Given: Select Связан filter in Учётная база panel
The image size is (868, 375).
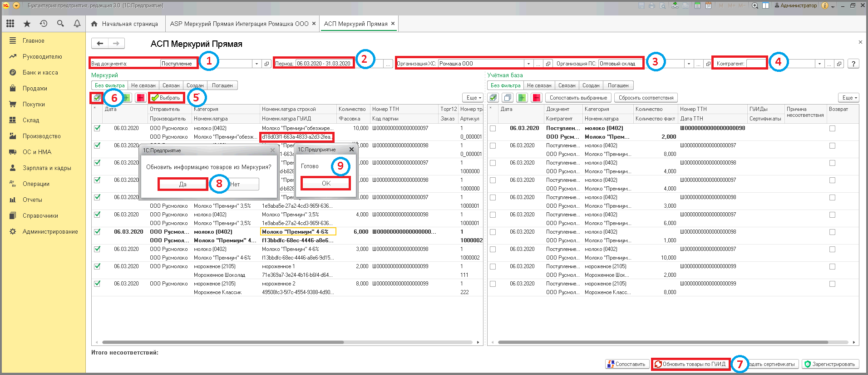Looking at the screenshot, I should [x=567, y=85].
